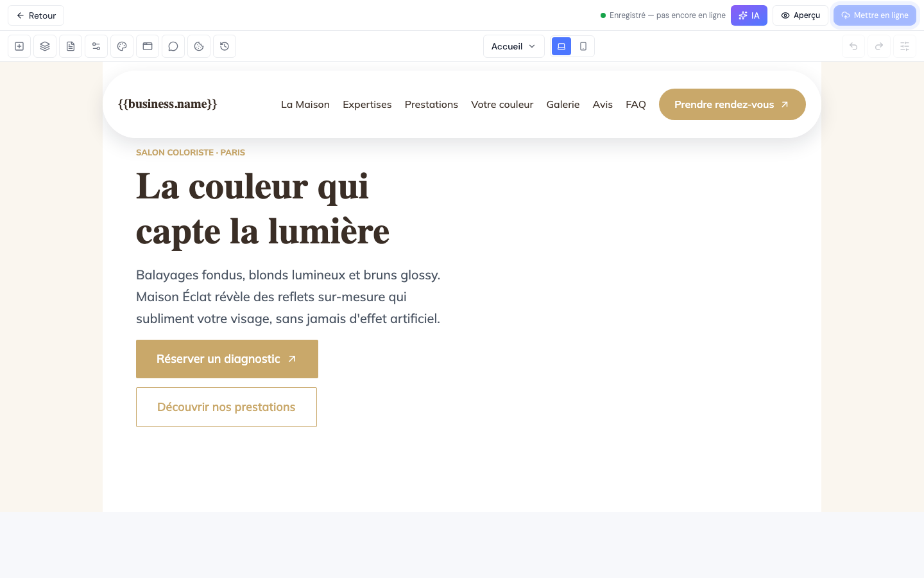Open the settings sliders icon in left toolbar
The height and width of the screenshot is (578, 924).
pos(96,46)
